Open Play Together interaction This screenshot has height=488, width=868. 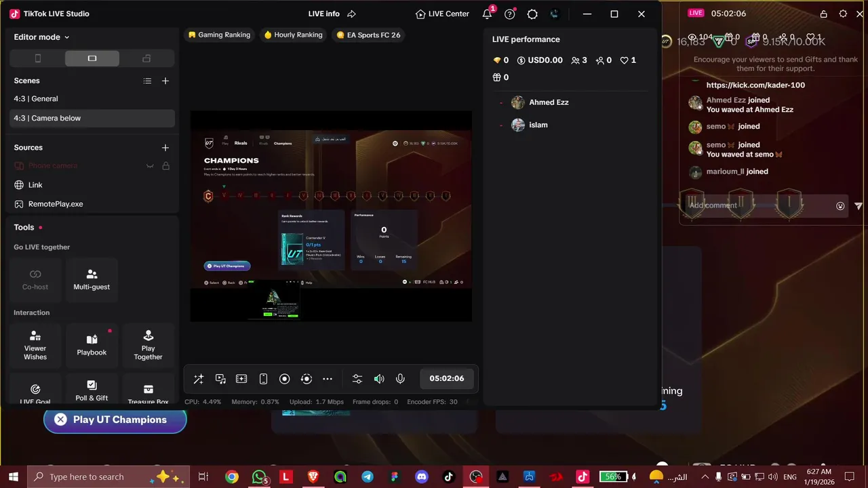point(148,346)
